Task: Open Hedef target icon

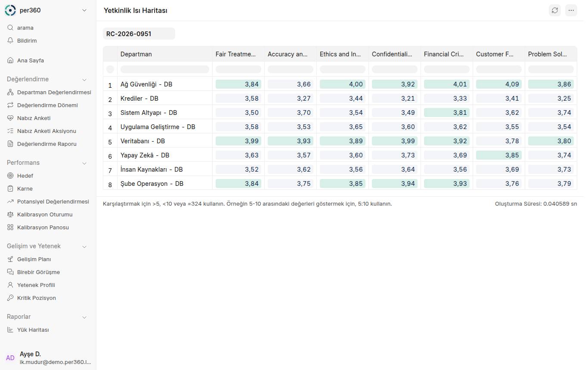Action: (10, 176)
